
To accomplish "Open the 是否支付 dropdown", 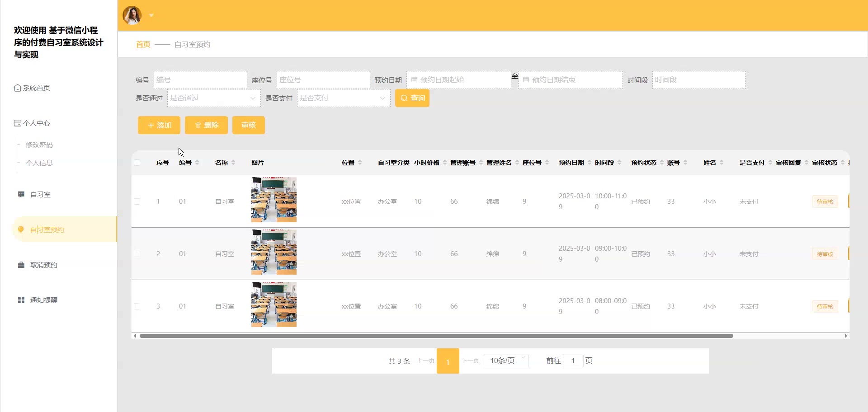I will [343, 98].
